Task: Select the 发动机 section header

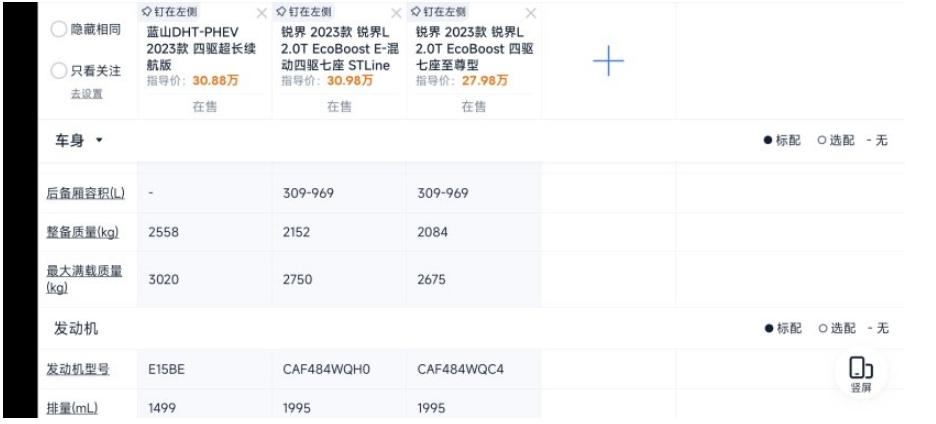Action: (76, 328)
